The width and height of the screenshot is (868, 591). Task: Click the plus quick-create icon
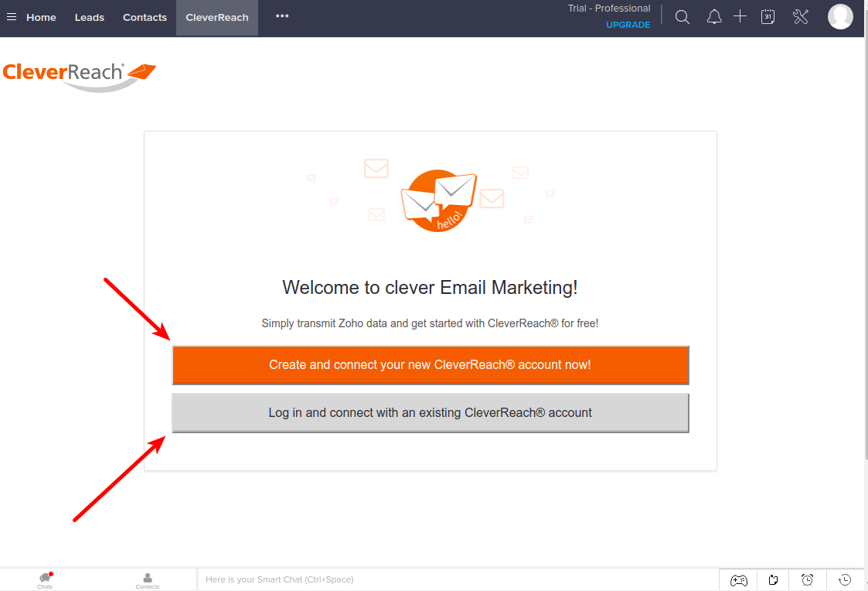740,16
